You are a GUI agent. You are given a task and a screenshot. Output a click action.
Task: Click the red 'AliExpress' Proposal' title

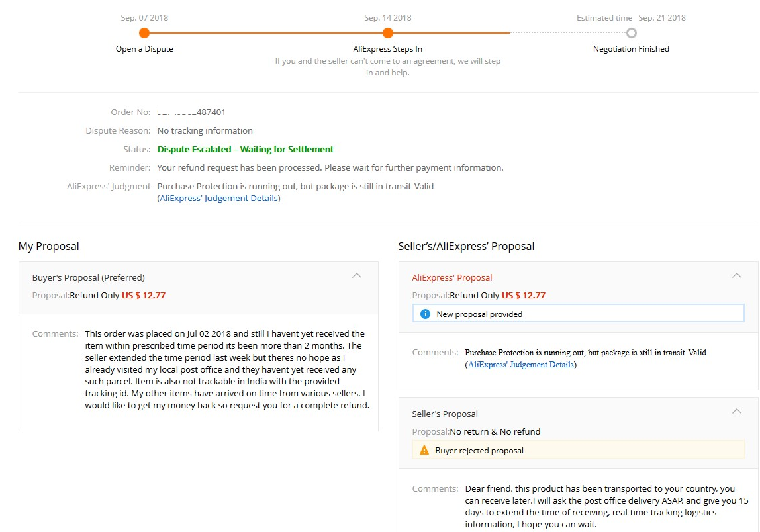point(451,278)
